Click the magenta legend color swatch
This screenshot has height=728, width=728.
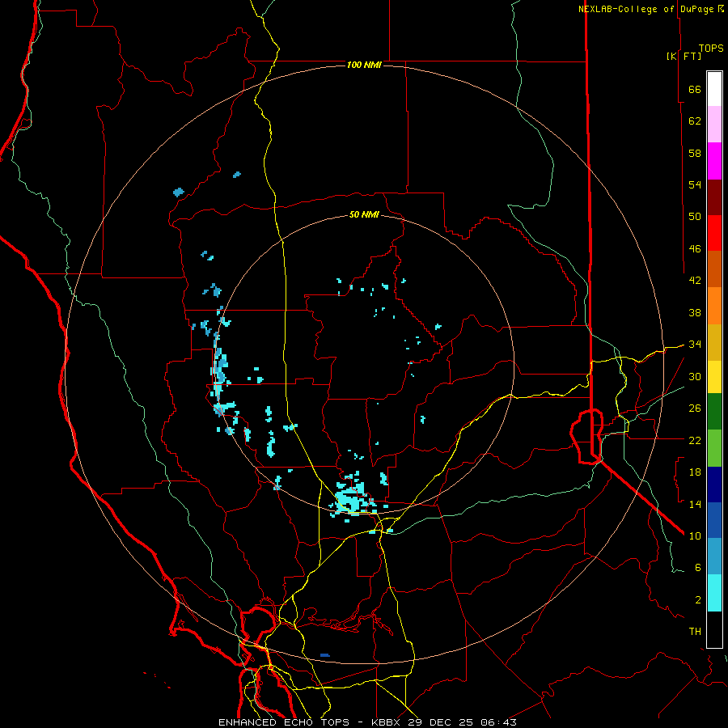(x=714, y=161)
